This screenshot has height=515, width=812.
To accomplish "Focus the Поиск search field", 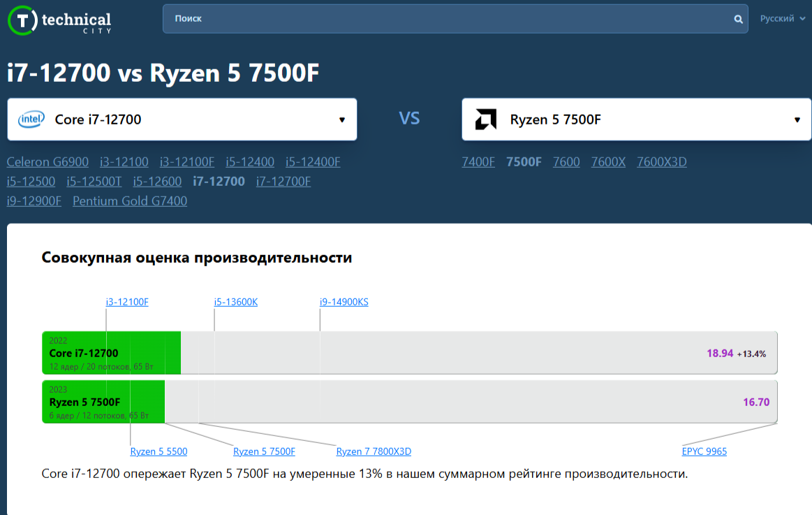I will tap(455, 19).
